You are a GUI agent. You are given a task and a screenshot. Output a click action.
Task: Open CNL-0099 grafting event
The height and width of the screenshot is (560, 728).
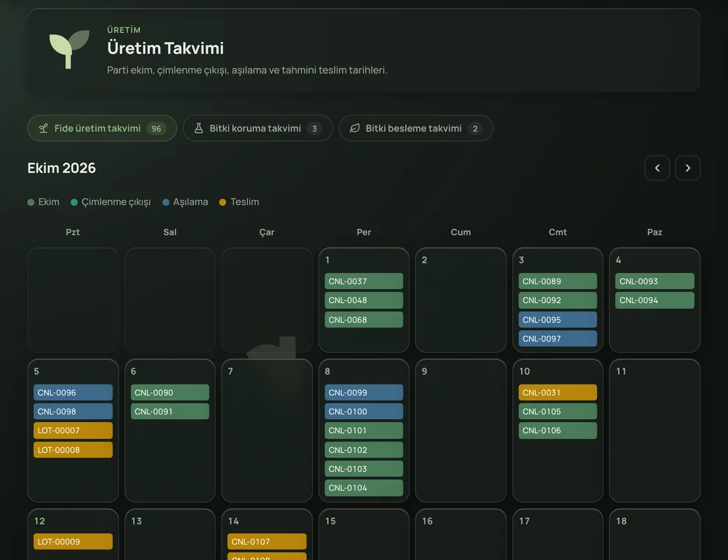tap(363, 393)
